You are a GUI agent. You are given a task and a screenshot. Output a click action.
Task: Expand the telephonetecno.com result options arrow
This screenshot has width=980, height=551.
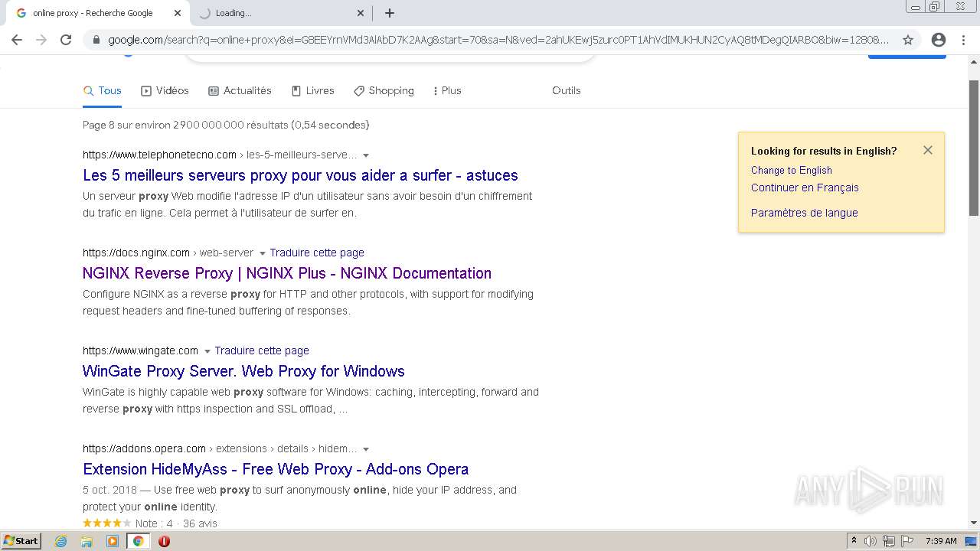point(366,155)
